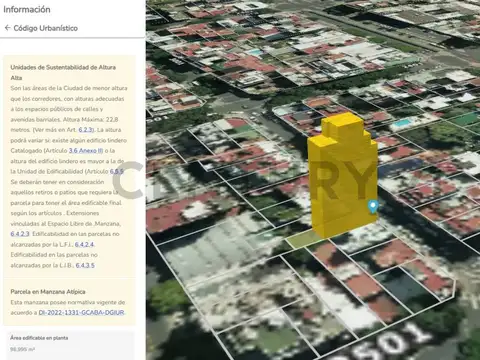Click the '98.995 m²' value
Image resolution: width=480 pixels, height=360 pixels.
(22, 349)
